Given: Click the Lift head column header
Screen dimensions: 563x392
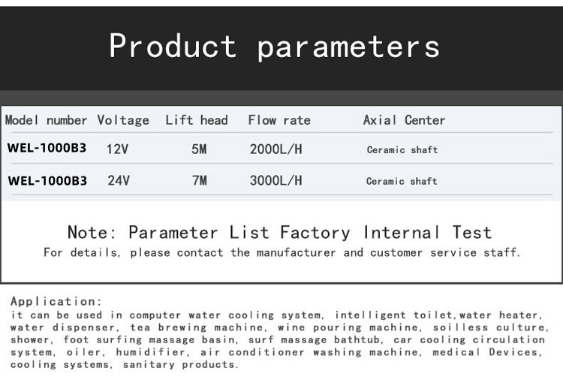Looking at the screenshot, I should point(197,120).
